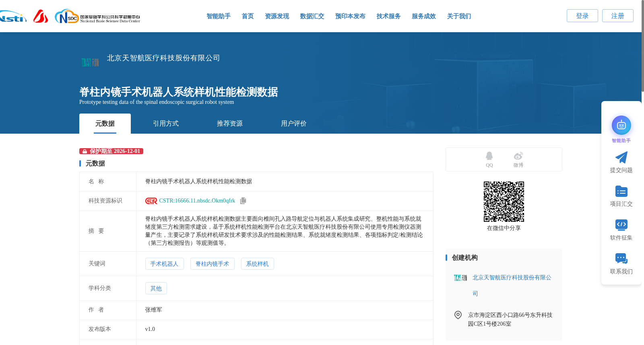Viewport: 644px width, 345px height.
Task: Copy the CSTR identifier with copy icon
Action: 243,200
